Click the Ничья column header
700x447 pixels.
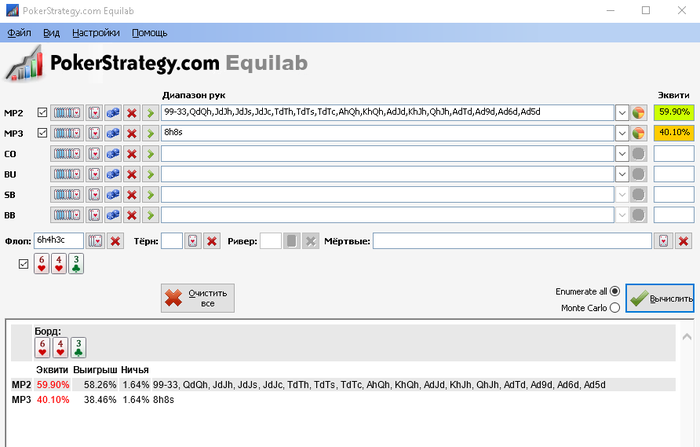tap(135, 370)
